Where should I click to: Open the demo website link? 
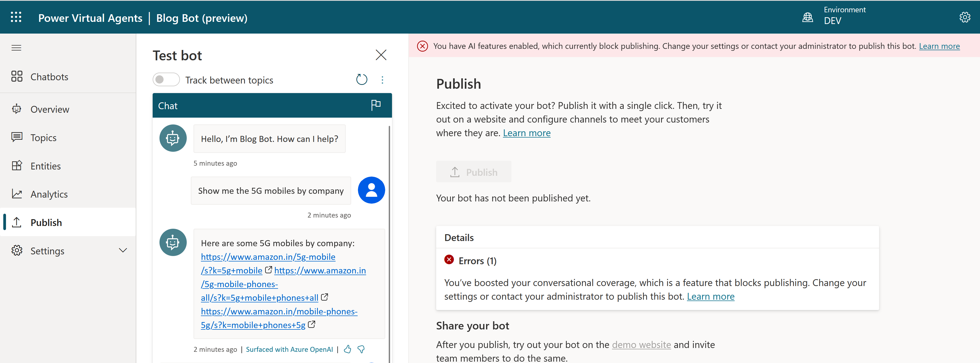click(x=641, y=344)
